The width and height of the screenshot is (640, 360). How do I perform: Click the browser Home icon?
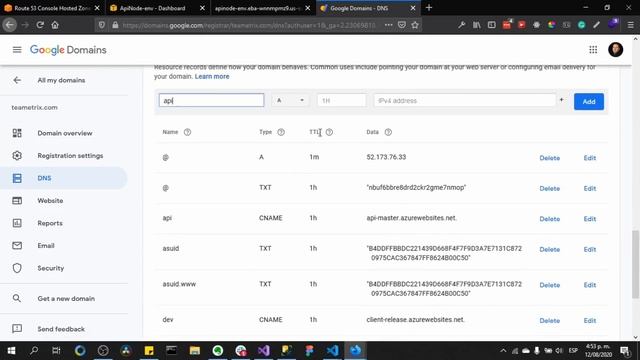(55, 25)
